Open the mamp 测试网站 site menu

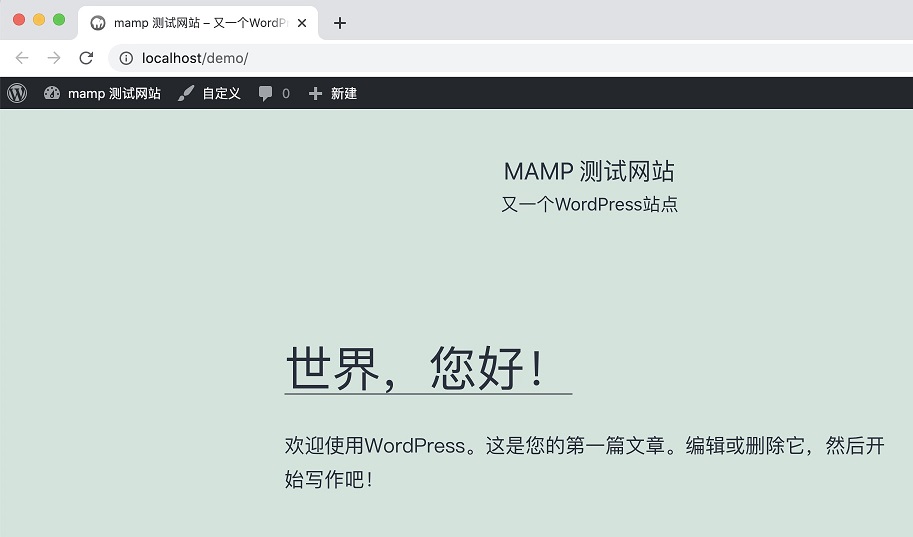click(x=114, y=93)
